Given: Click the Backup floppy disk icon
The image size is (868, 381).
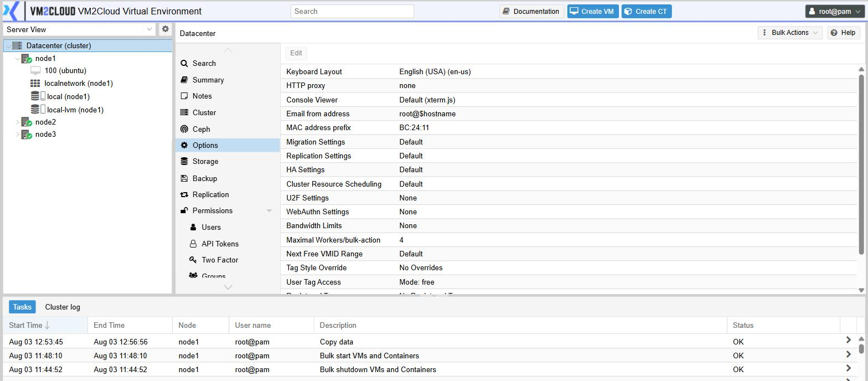Looking at the screenshot, I should (184, 178).
